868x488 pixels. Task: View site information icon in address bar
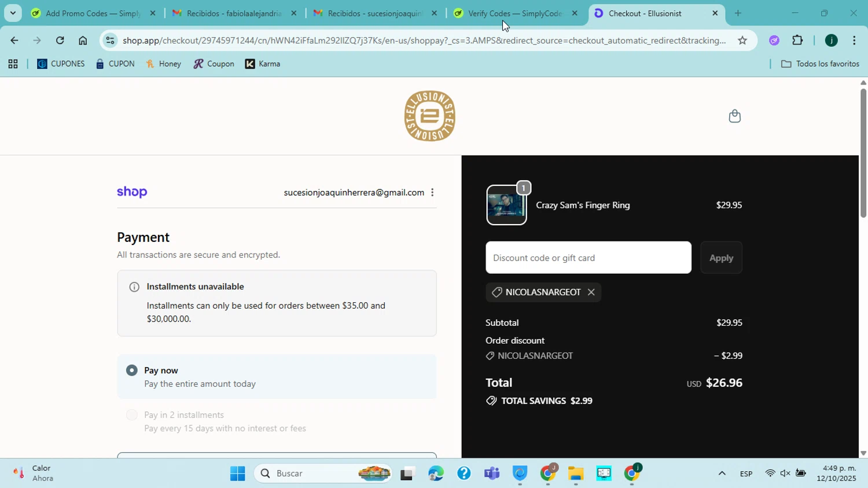coord(111,41)
